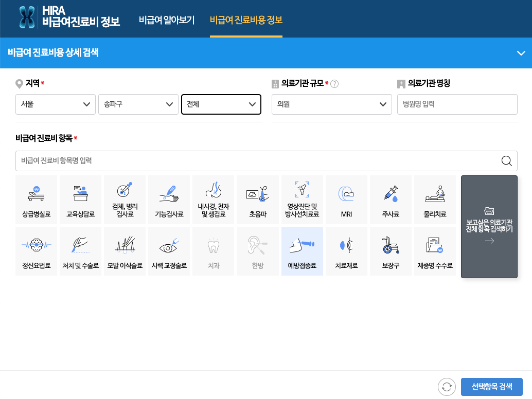Screen dimensions: 532x399
Task: Select the 처치 및 수술료 icon
Action: pyautogui.click(x=80, y=251)
